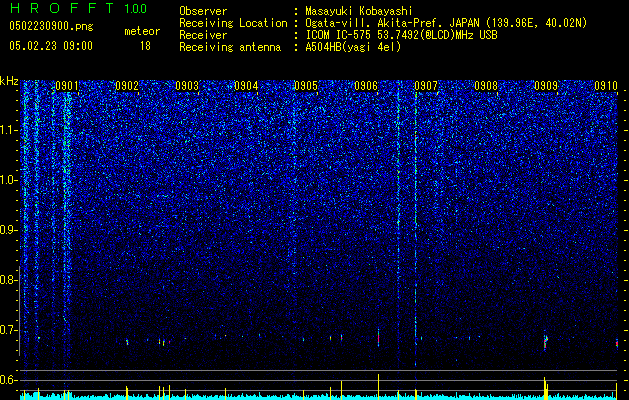Screen dimensions: 629x400
Task: Click the tallest yellow intensity spike near 0906
Action: tap(378, 386)
